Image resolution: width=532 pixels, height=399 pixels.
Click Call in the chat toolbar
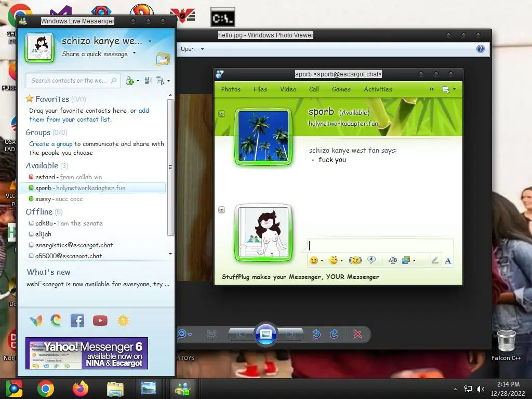[314, 89]
